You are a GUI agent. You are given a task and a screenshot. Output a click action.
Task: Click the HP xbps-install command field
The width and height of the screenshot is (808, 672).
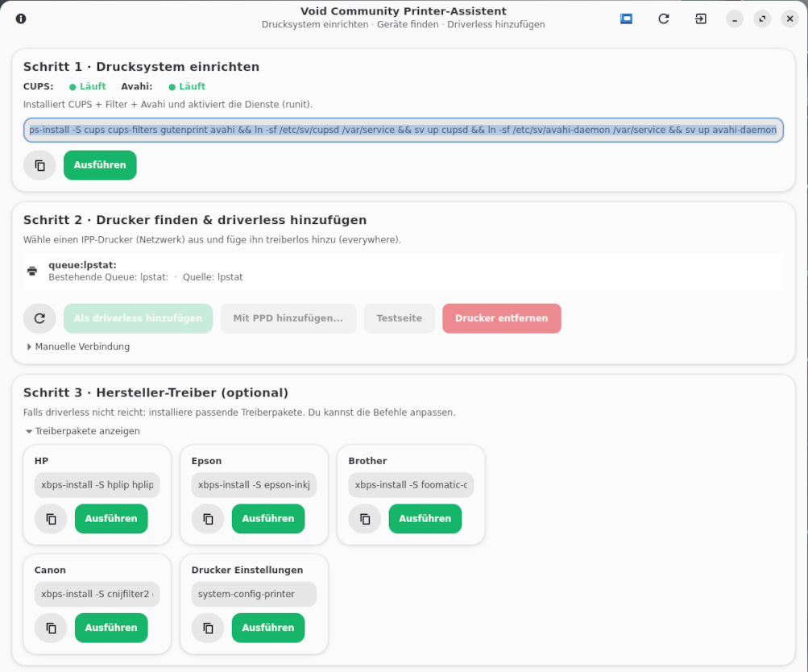[97, 485]
